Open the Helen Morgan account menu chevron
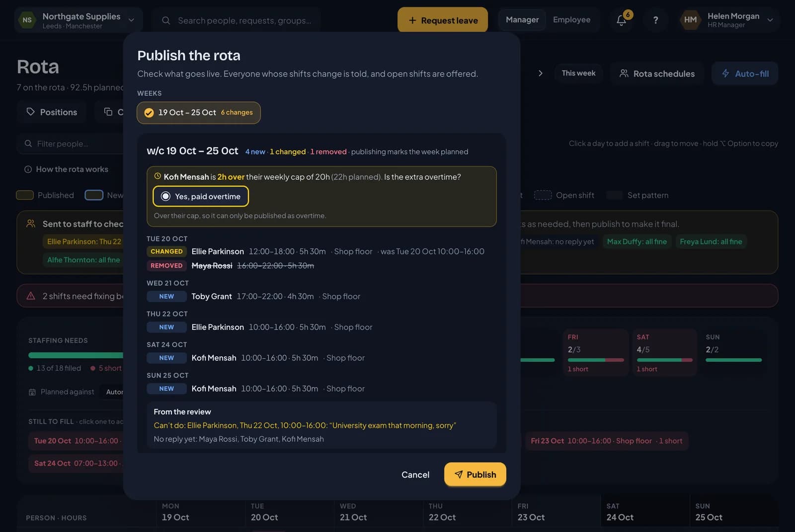This screenshot has height=532, width=795. 770,20
